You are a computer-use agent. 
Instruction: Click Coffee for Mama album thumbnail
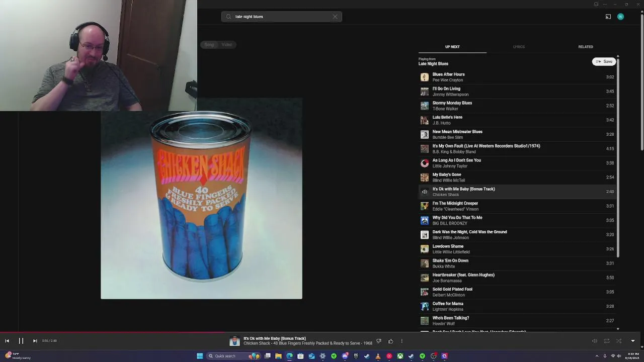click(x=425, y=306)
